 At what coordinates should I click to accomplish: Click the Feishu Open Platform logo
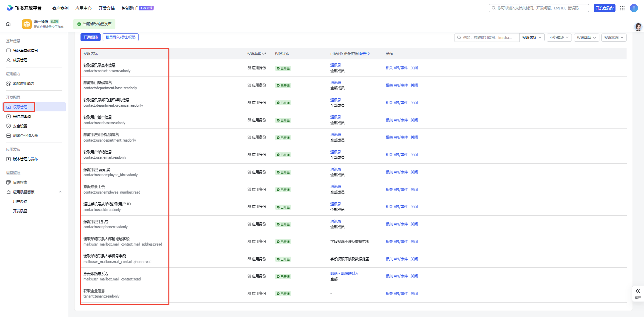(x=24, y=8)
